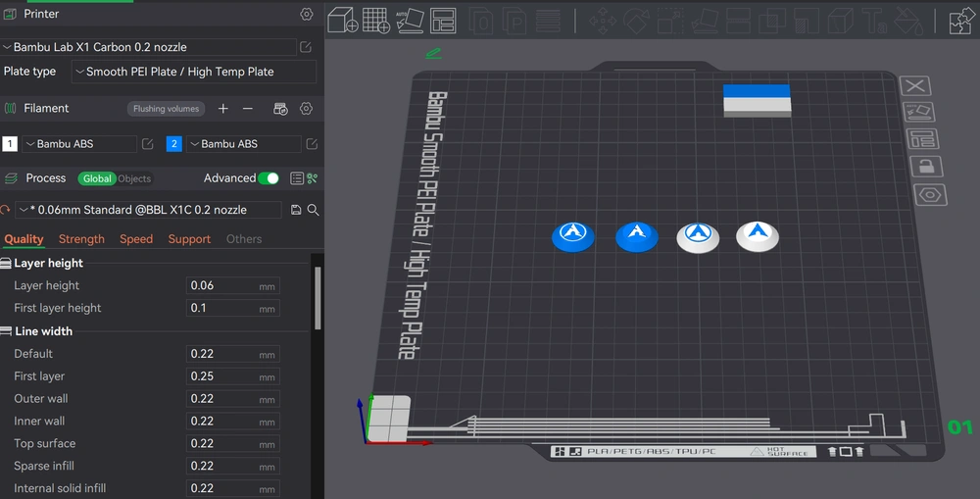Save the process preset with disk icon
The height and width of the screenshot is (499, 980).
point(296,210)
